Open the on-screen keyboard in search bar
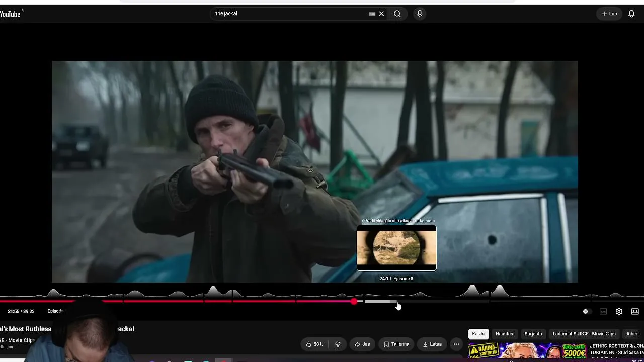Viewport: 644px width, 362px height. click(x=372, y=14)
